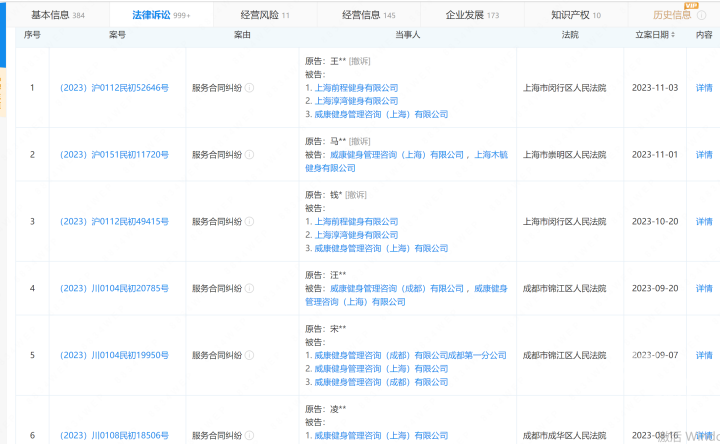Viewport: 720px width, 444px height.
Task: Open 详情 for case dated 2023-09-20
Action: [704, 288]
